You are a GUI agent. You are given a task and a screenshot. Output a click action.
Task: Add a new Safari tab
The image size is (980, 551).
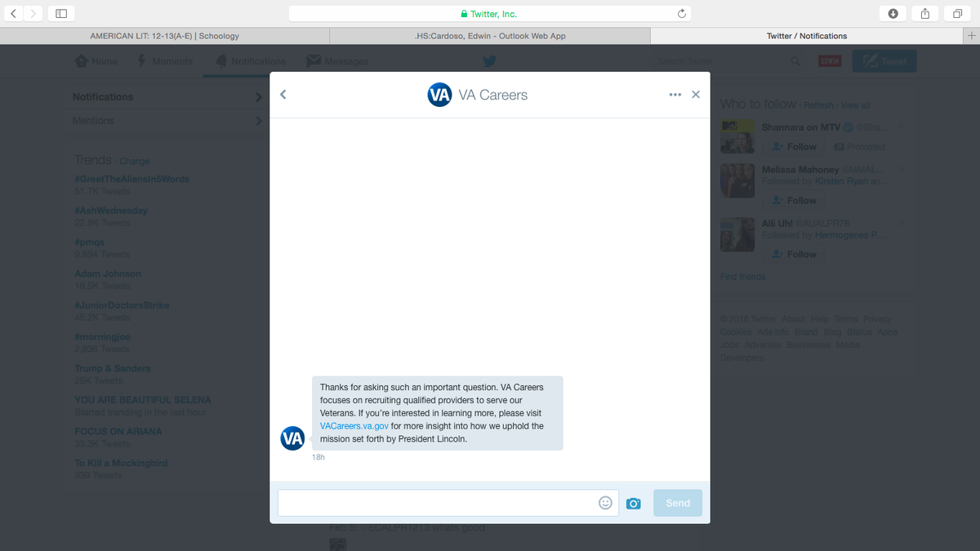point(971,36)
